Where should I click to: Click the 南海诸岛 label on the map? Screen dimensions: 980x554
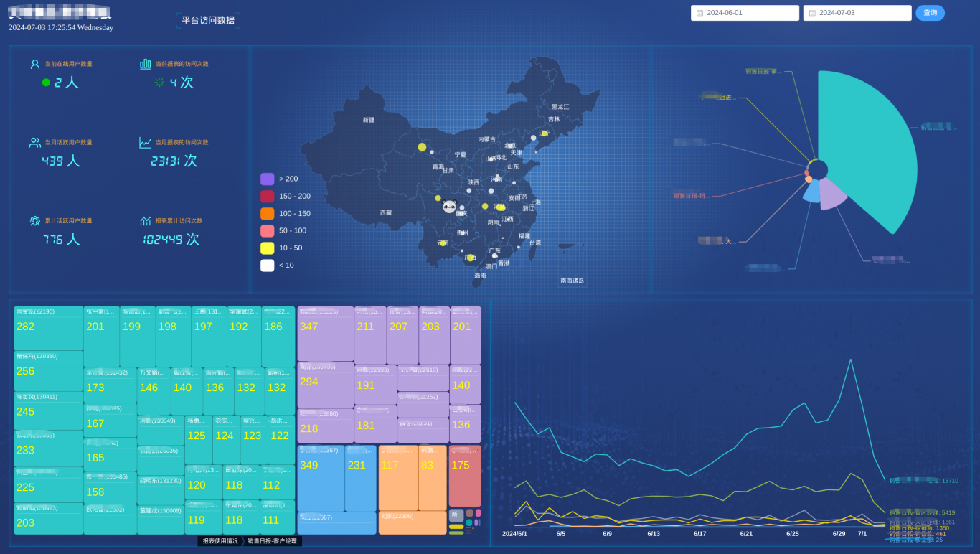click(573, 281)
